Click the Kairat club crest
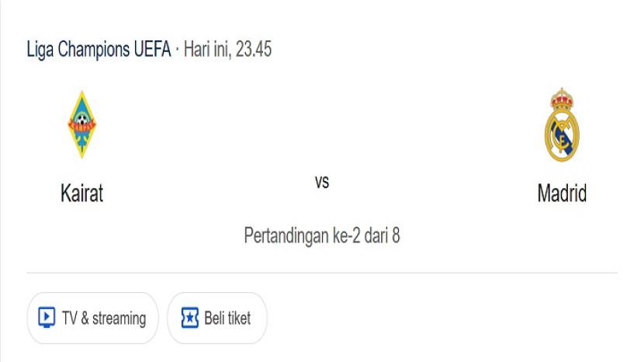Image resolution: width=644 pixels, height=362 pixels. click(81, 124)
